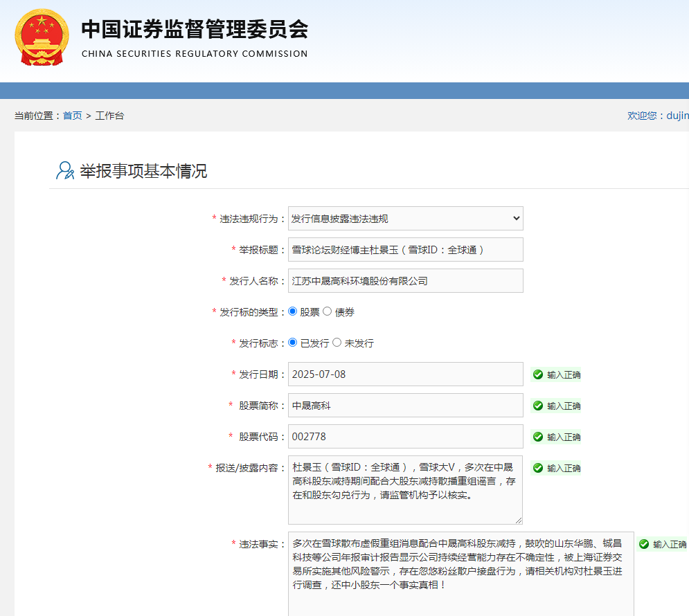Image resolution: width=689 pixels, height=616 pixels.
Task: Click green check icon beside 股票代码 field
Action: coord(538,437)
